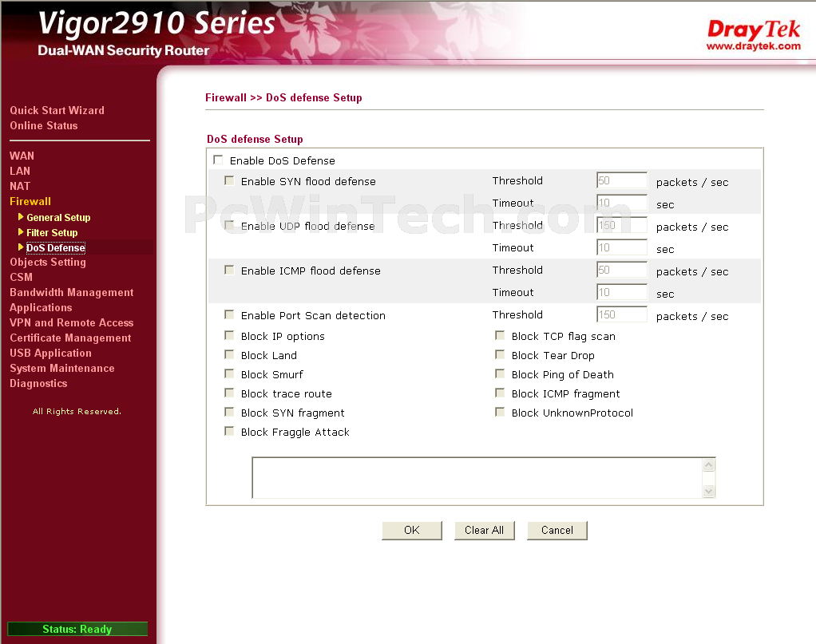
Task: Click text area scroll down arrow
Action: click(x=708, y=491)
